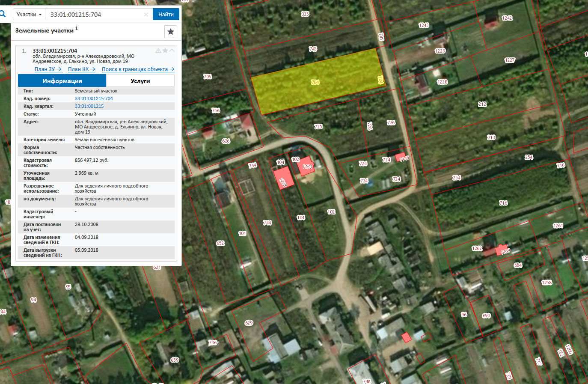Click parcel label 726 on the map
This screenshot has width=588, height=384.
(391, 122)
